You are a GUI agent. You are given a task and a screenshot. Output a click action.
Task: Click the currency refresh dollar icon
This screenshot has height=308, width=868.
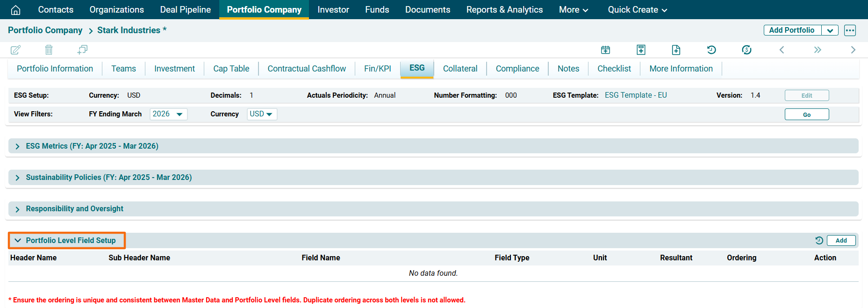(746, 50)
